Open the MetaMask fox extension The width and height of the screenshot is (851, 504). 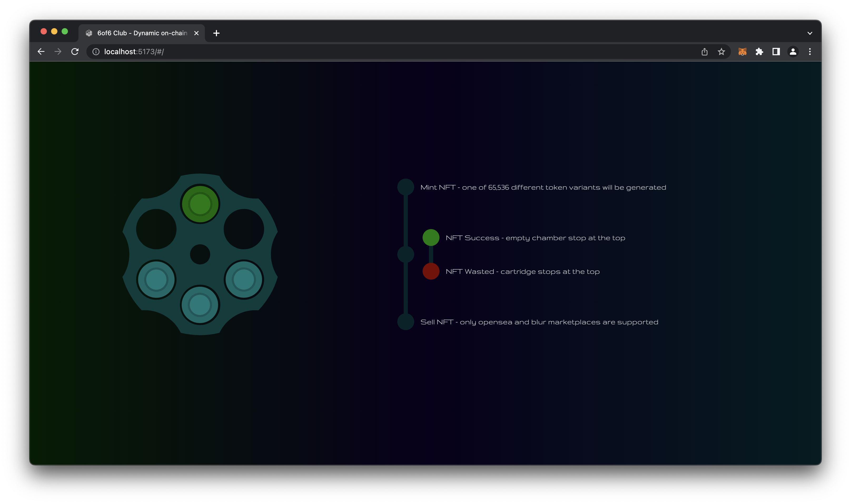[742, 52]
